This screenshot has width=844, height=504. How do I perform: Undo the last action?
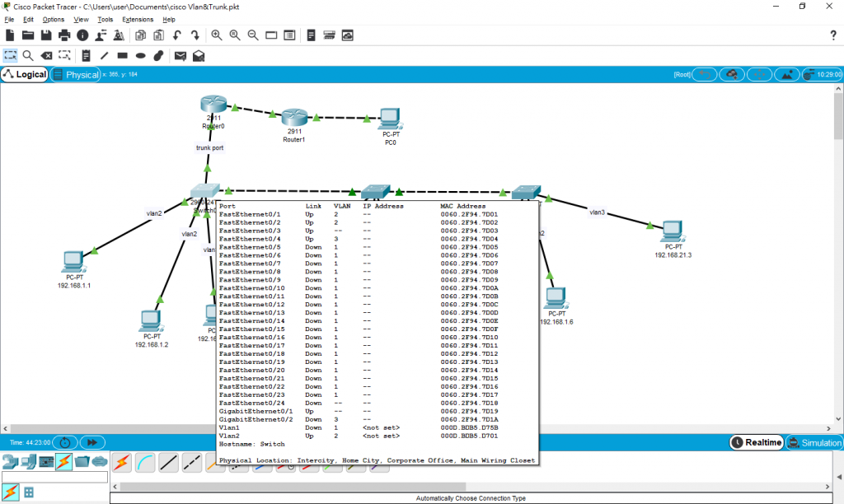point(177,35)
